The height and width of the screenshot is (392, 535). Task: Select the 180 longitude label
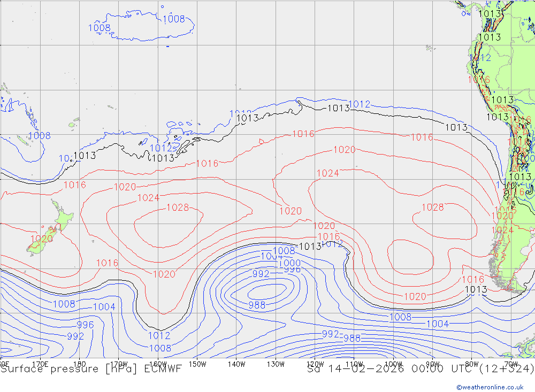79,364
